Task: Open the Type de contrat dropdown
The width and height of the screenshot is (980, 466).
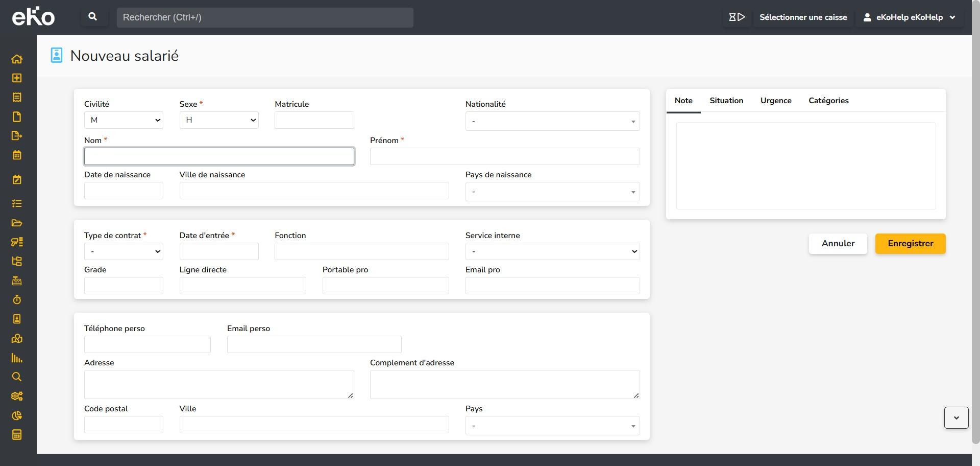Action: point(124,251)
